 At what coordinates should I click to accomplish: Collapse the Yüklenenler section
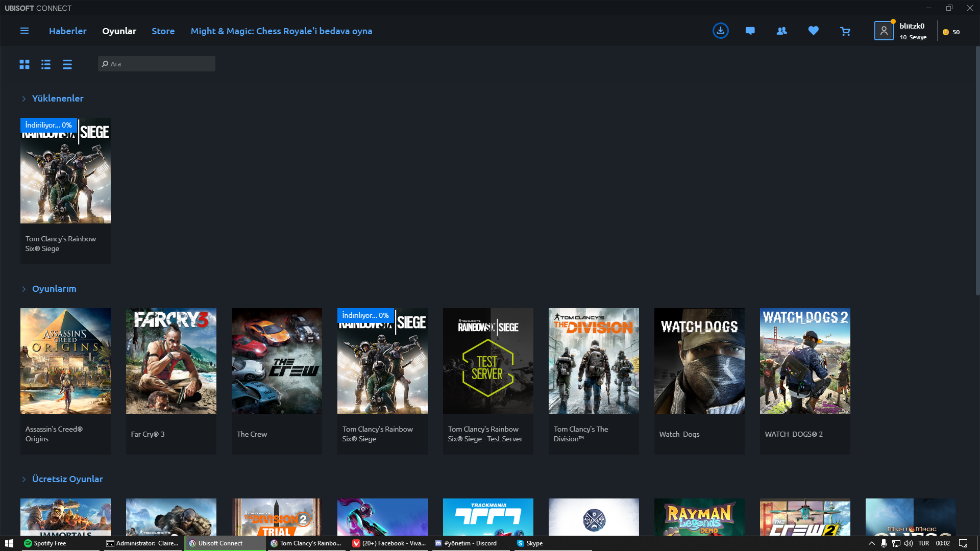24,99
